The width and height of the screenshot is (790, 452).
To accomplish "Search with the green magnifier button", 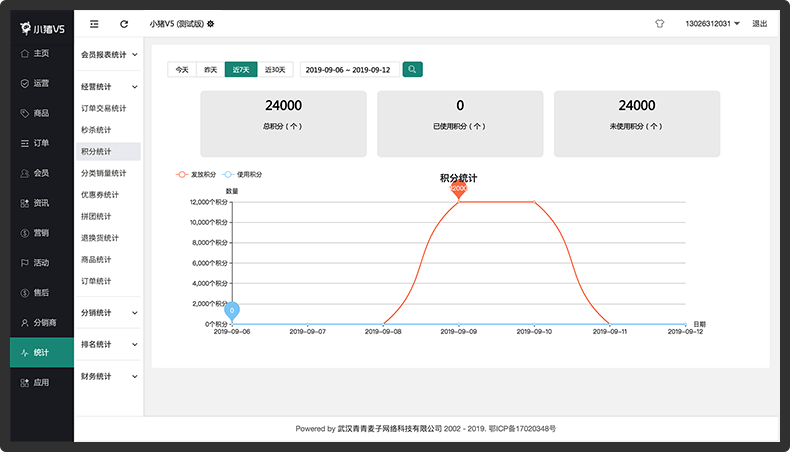I will coord(412,70).
